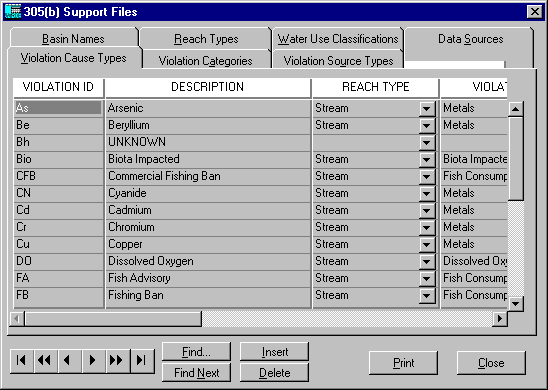This screenshot has height=390, width=548.
Task: Expand Reach Type dropdown for Dissolved Oxygen
Action: point(426,262)
